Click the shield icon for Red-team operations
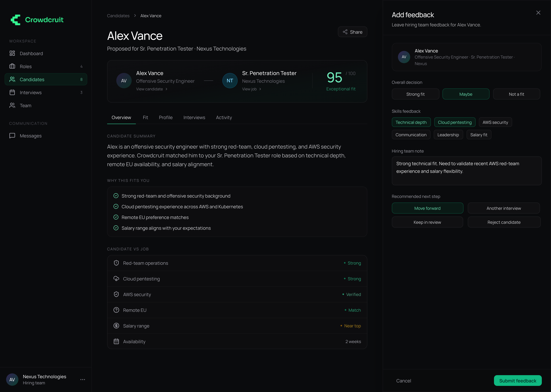This screenshot has width=551, height=392. pos(116,263)
